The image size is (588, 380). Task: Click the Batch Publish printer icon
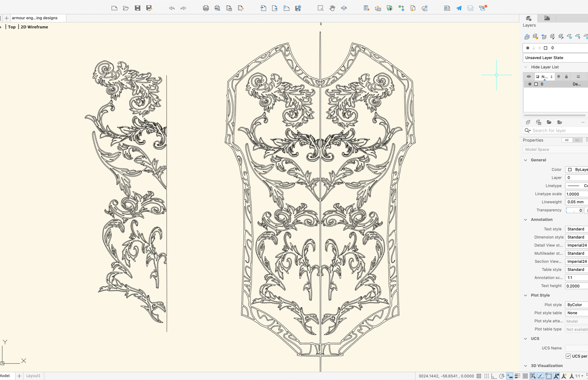217,8
